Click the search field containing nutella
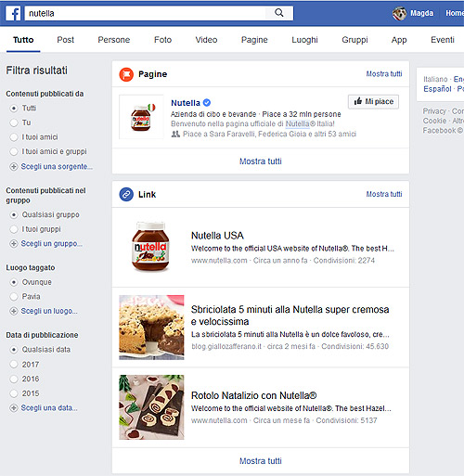 (x=146, y=13)
